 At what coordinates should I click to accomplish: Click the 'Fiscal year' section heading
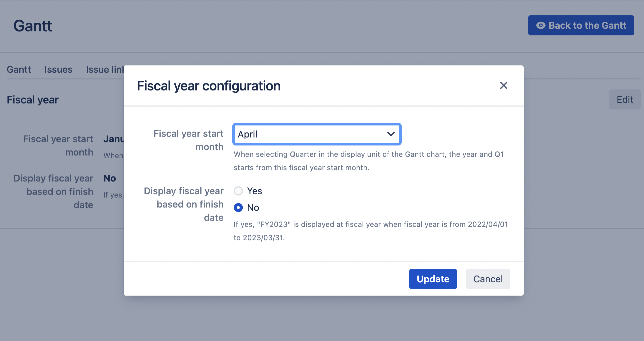pyautogui.click(x=33, y=100)
